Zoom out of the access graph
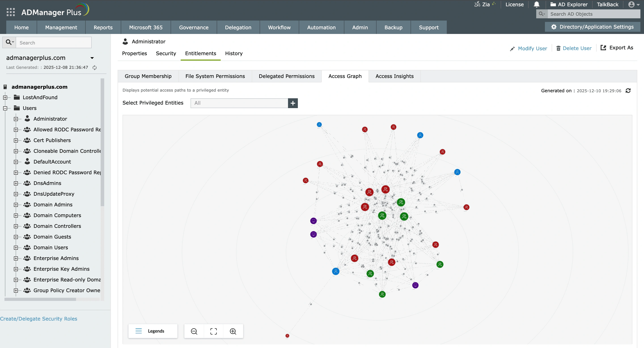This screenshot has height=348, width=644. click(194, 331)
